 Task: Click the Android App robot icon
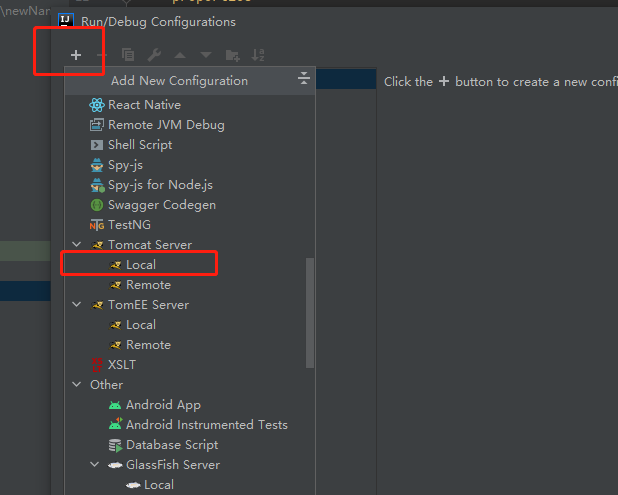(115, 405)
